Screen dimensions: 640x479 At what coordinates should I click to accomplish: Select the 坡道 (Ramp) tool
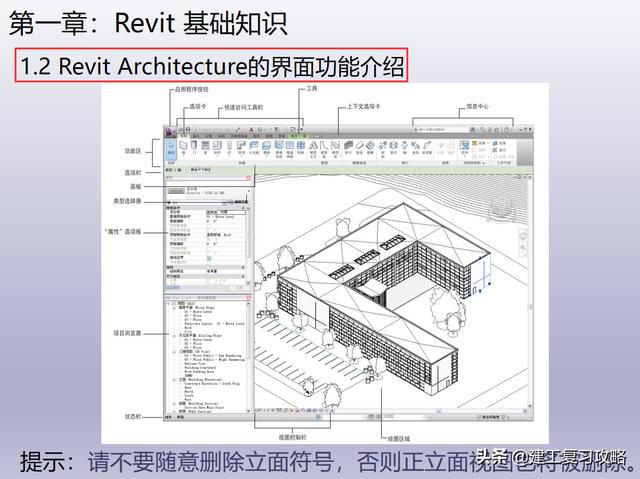pyautogui.click(x=359, y=147)
